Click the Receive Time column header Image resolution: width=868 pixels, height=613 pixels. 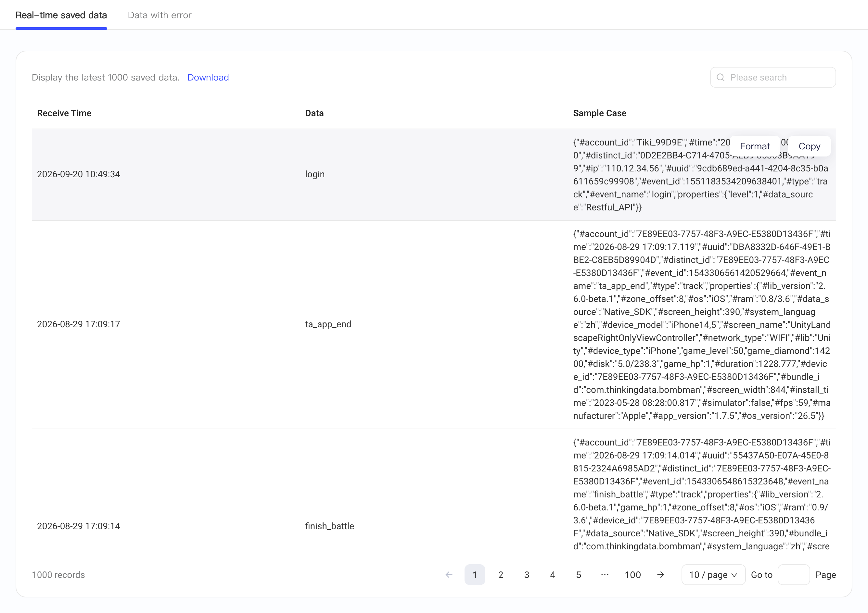pos(64,113)
